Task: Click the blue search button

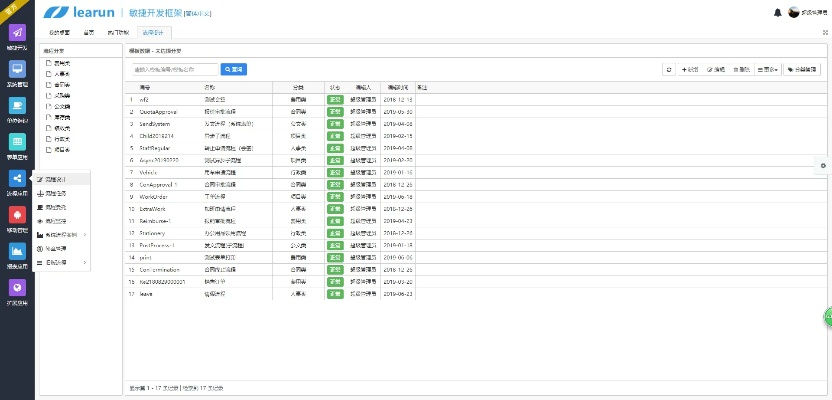Action: click(x=233, y=70)
